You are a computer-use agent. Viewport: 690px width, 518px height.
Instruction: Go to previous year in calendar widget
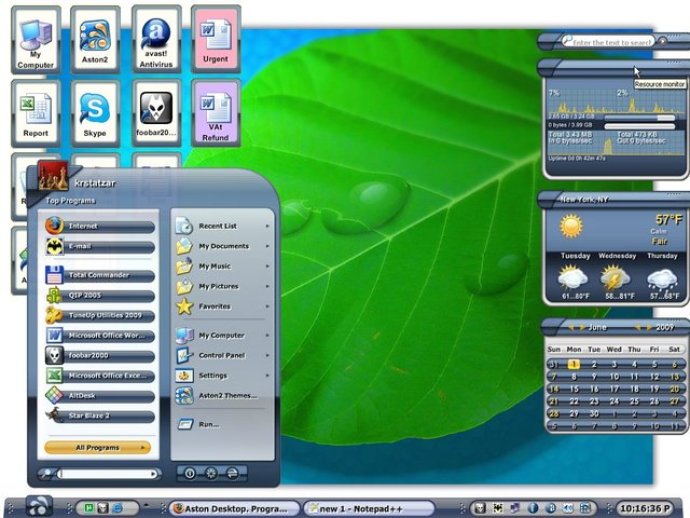[638, 327]
